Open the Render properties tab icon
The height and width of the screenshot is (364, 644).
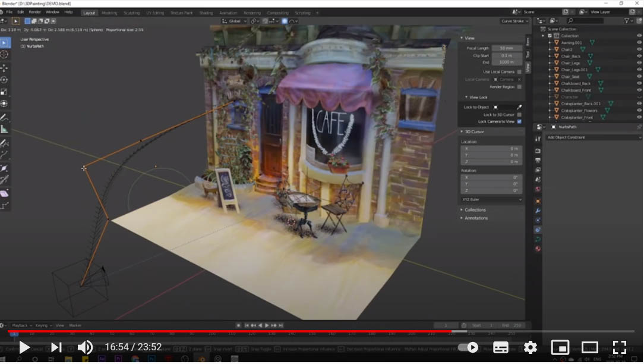coord(538,151)
